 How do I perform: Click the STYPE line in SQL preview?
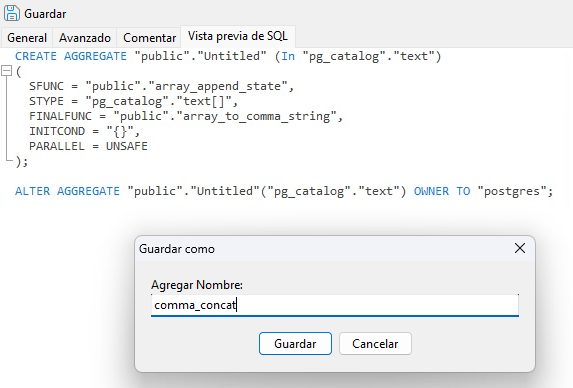(x=133, y=101)
